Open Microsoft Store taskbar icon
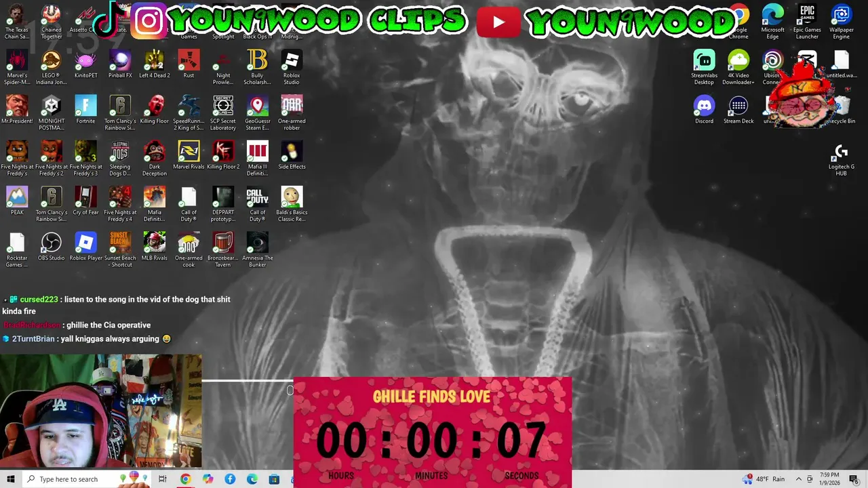The image size is (868, 488). tap(274, 479)
